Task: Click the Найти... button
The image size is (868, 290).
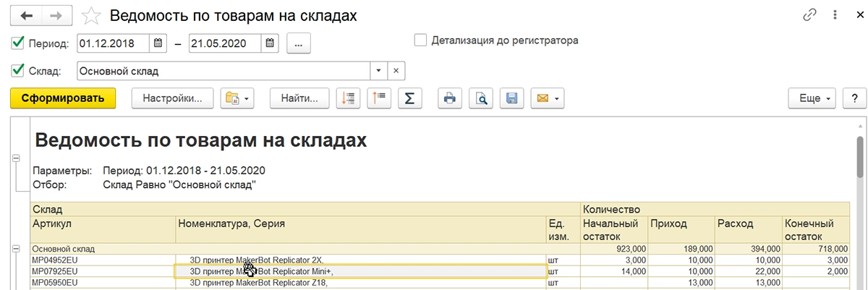Action: click(x=299, y=98)
